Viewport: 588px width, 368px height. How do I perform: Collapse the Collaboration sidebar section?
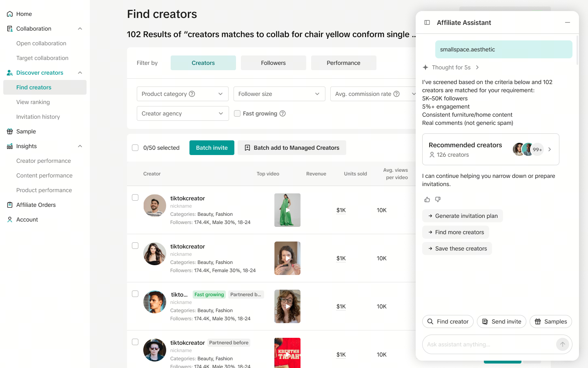[80, 29]
